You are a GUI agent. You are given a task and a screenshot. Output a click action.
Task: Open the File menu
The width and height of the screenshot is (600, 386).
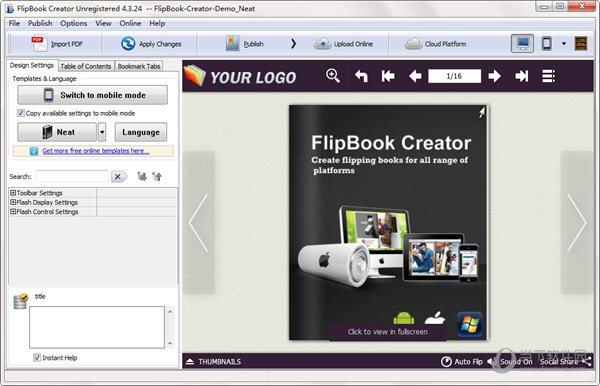[14, 23]
